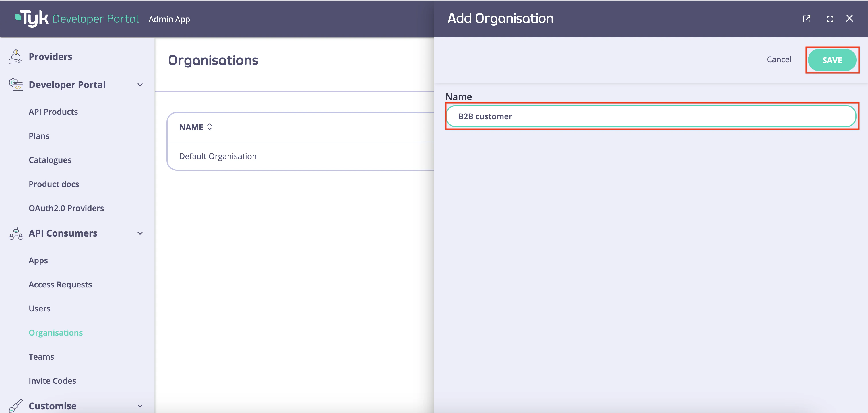Select the Providers sidebar icon
The image size is (868, 413).
pyautogui.click(x=15, y=56)
